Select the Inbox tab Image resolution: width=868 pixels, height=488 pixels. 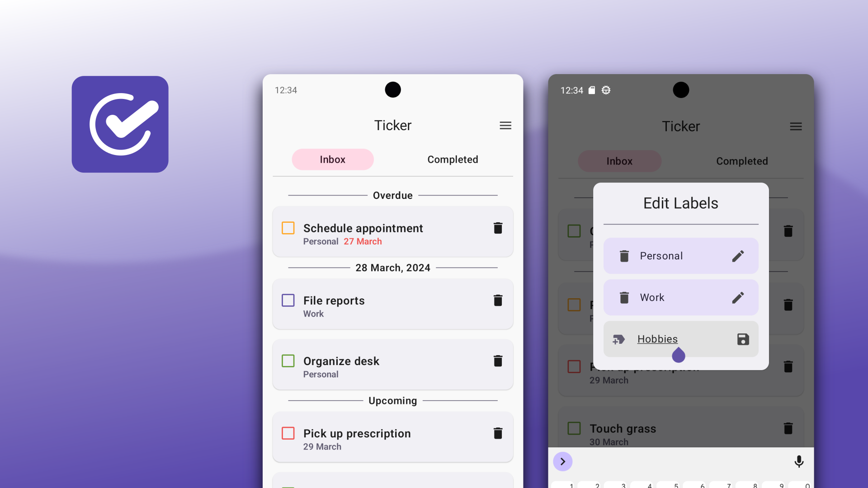(x=332, y=159)
